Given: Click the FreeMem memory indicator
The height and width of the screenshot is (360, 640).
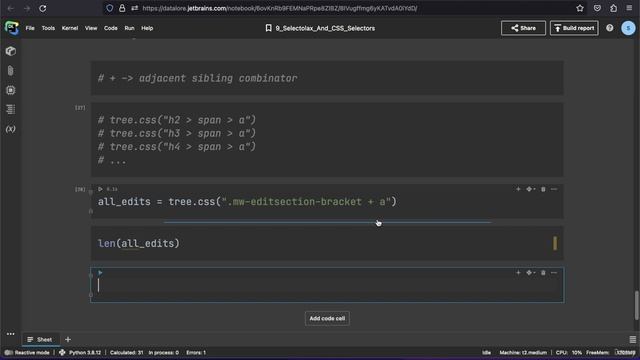Looking at the screenshot, I should (x=611, y=352).
